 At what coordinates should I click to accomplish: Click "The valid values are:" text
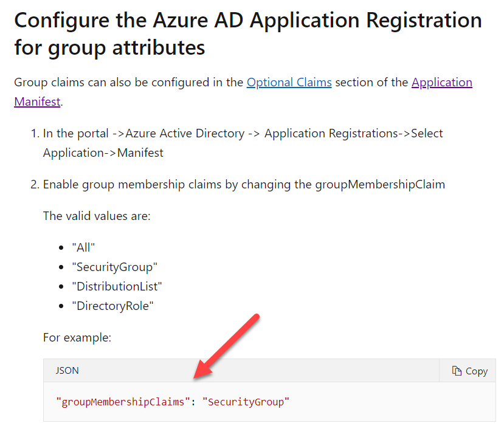point(97,216)
